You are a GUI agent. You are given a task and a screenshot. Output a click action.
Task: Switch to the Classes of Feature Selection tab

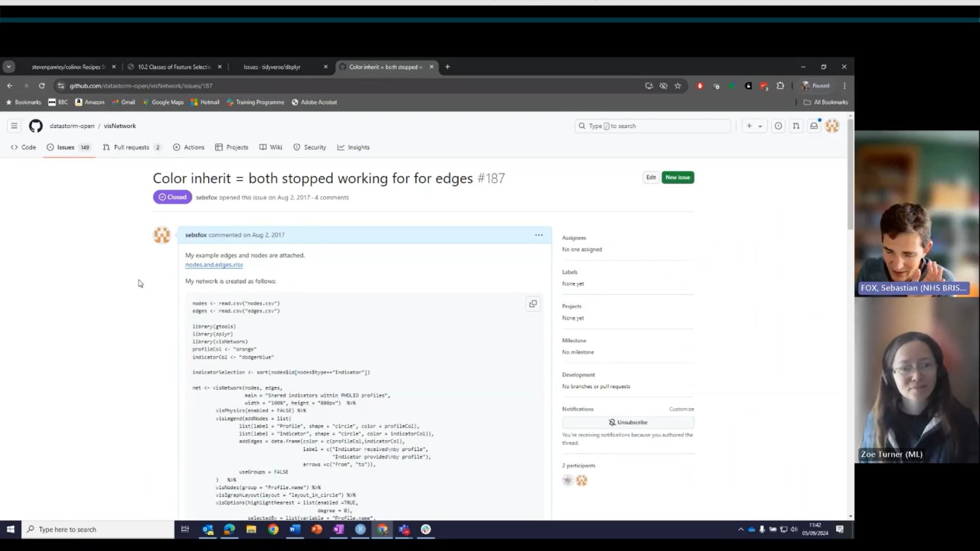pyautogui.click(x=174, y=67)
